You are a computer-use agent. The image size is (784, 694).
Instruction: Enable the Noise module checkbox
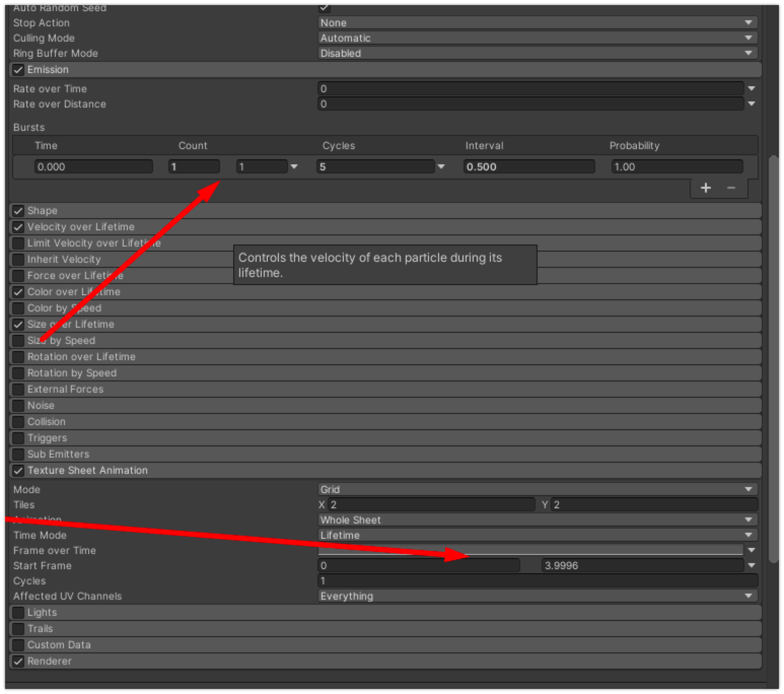click(18, 406)
